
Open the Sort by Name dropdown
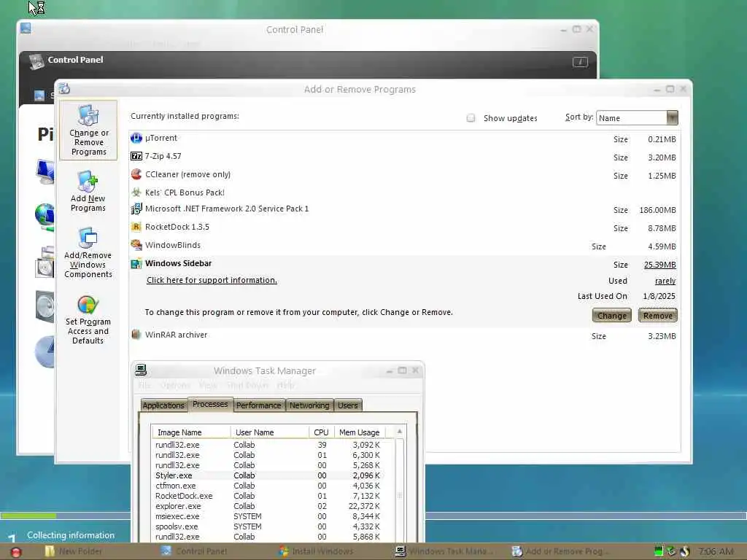(x=637, y=117)
